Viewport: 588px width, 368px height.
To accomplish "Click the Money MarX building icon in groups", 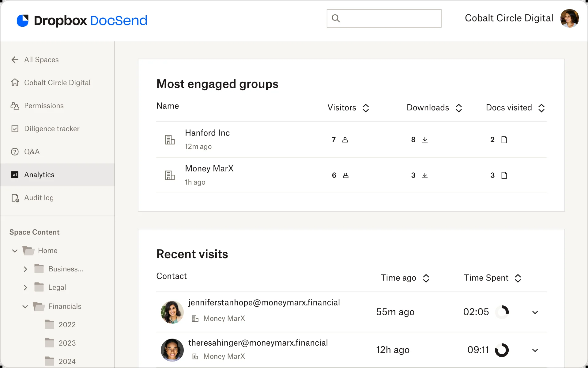I will click(x=170, y=175).
